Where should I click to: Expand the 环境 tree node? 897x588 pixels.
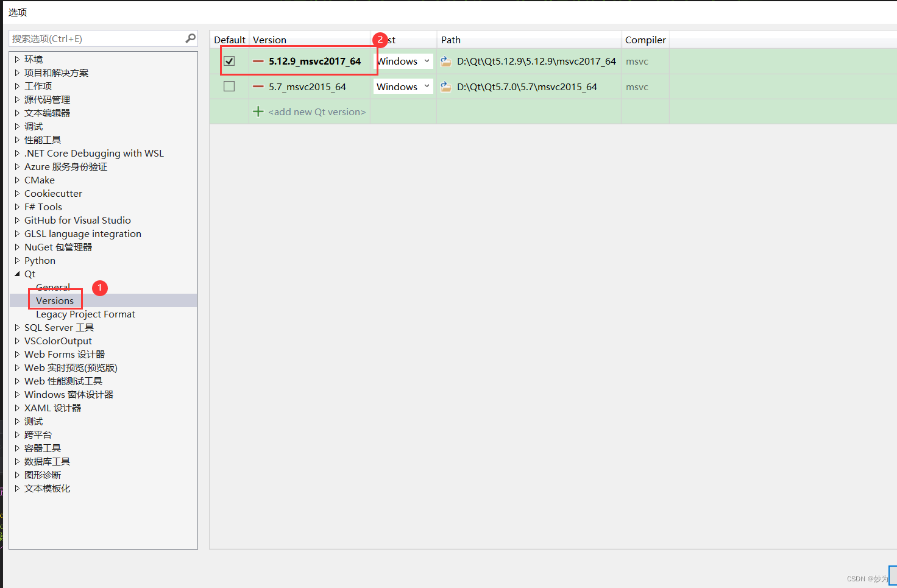(17, 59)
